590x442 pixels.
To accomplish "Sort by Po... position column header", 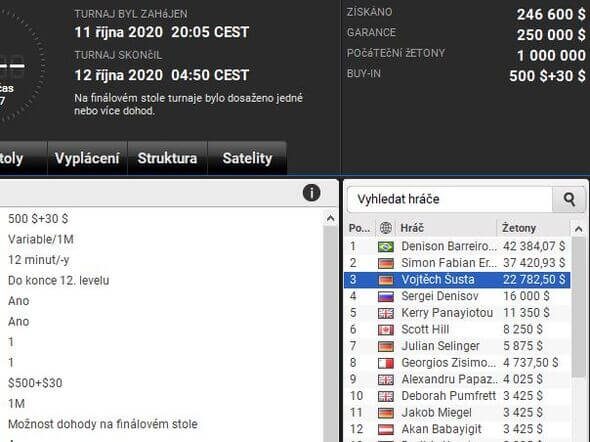I will [360, 228].
